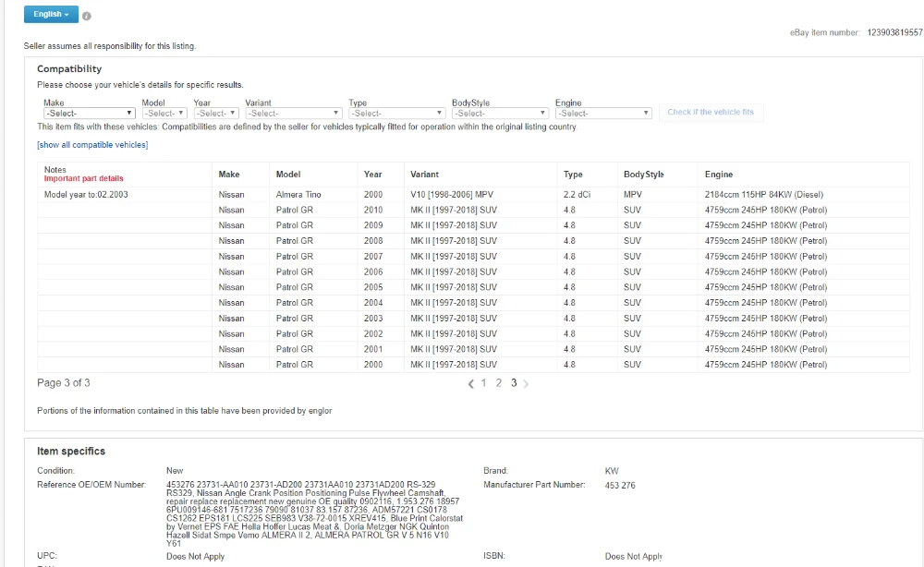Click the Almera Tino model cell
924x567 pixels.
point(298,195)
